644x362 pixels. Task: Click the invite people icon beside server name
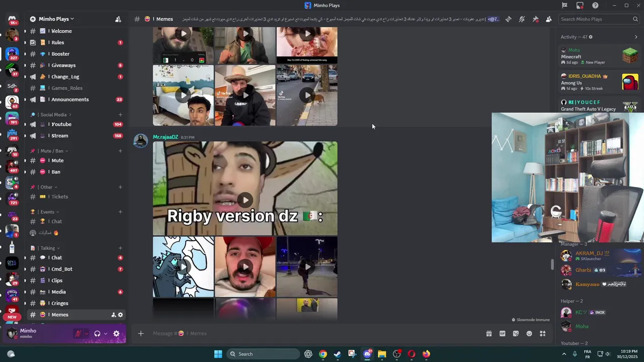point(118,19)
